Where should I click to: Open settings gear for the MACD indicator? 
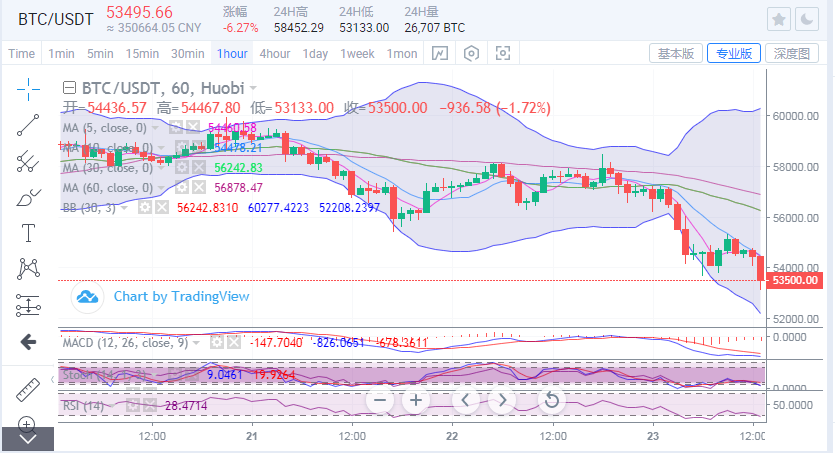[217, 342]
